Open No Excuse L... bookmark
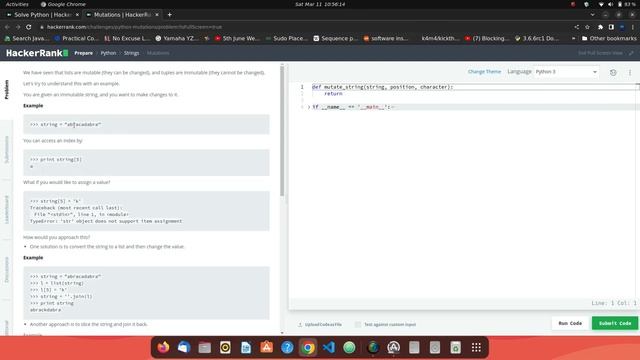The height and width of the screenshot is (360, 640). 127,38
